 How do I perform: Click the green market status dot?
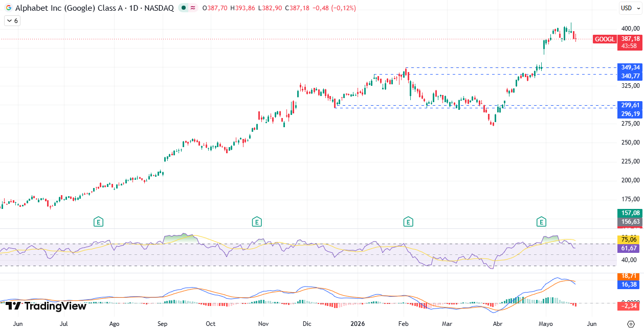184,8
